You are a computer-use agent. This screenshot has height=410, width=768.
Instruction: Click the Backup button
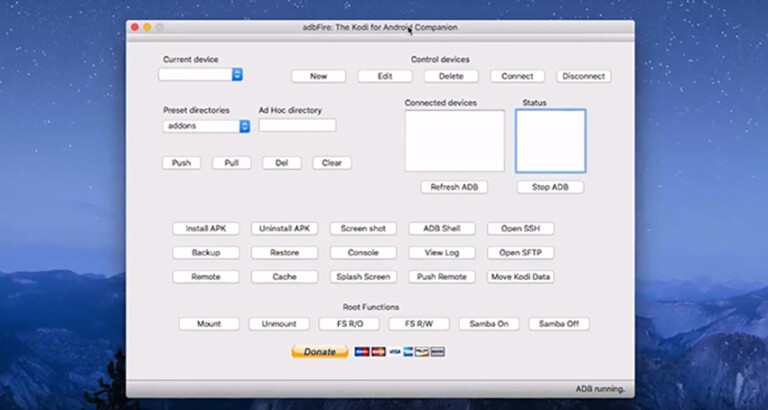pos(206,253)
